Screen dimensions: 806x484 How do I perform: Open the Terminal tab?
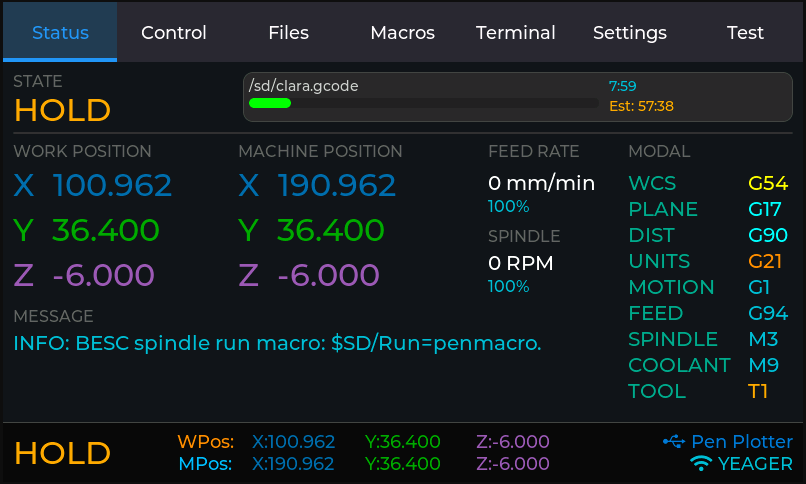(516, 33)
